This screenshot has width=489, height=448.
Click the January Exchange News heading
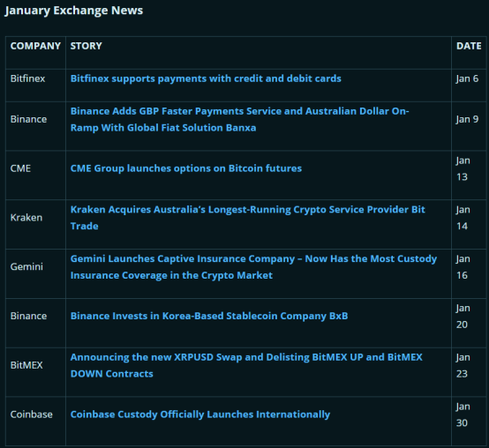tap(74, 11)
